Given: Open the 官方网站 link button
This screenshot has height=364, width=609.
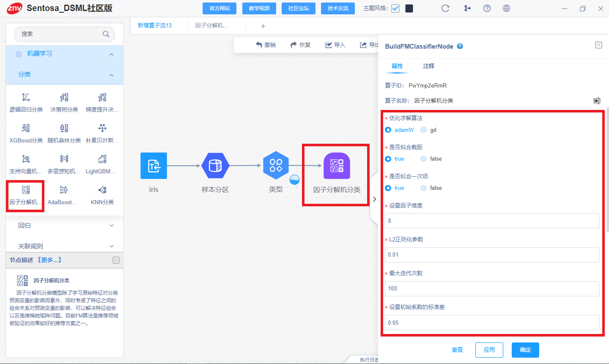Looking at the screenshot, I should pyautogui.click(x=220, y=8).
